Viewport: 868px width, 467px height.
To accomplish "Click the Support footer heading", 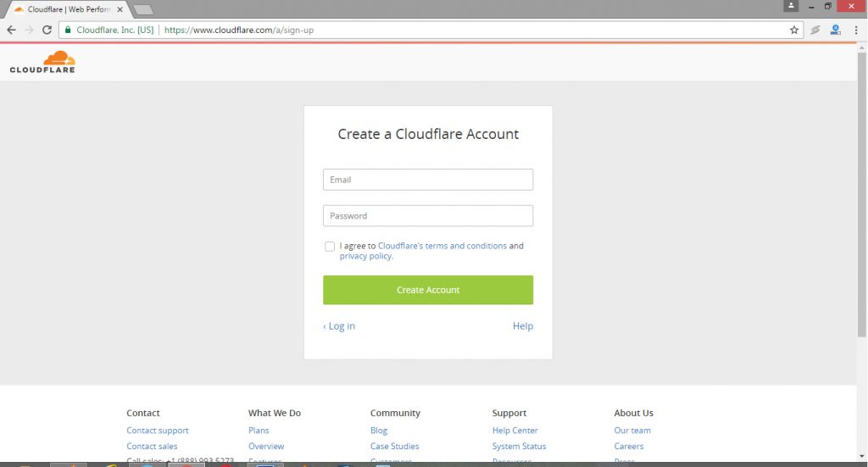I will (509, 413).
